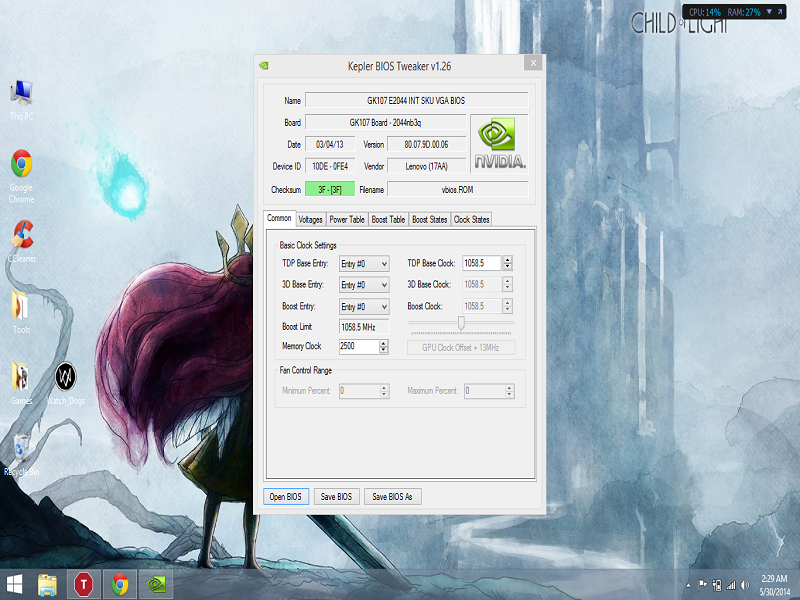Screen dimensions: 800x600
Task: Increase the Memory Clock value
Action: pyautogui.click(x=384, y=343)
